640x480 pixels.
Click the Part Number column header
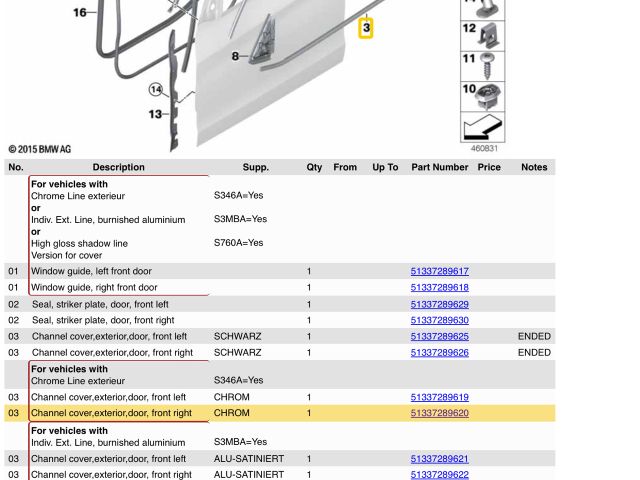(439, 168)
